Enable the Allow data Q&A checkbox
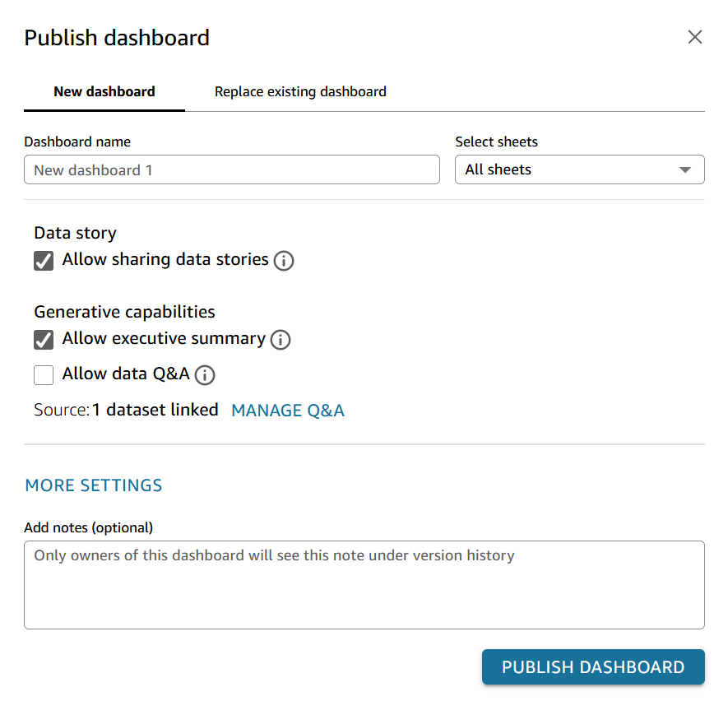 (44, 375)
